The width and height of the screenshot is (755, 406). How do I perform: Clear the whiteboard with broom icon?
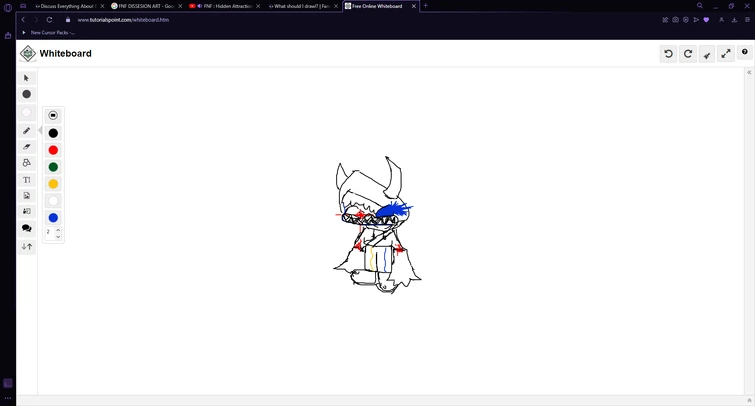point(707,55)
